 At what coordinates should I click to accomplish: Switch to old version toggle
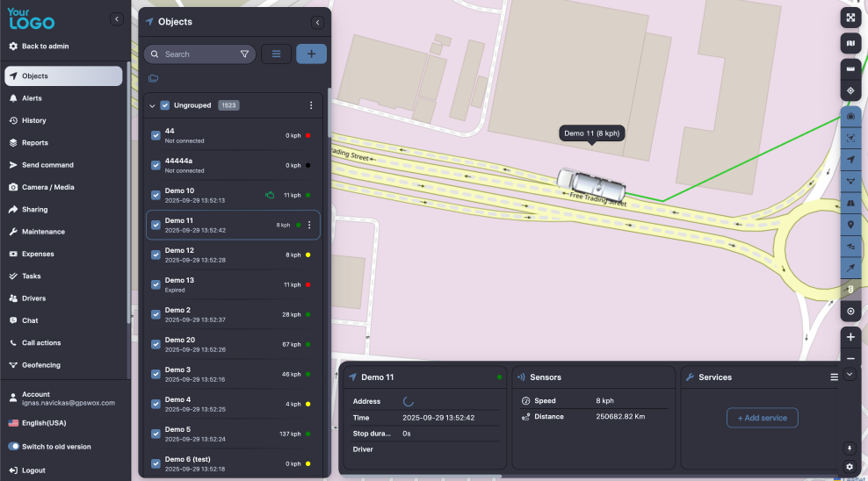(14, 447)
